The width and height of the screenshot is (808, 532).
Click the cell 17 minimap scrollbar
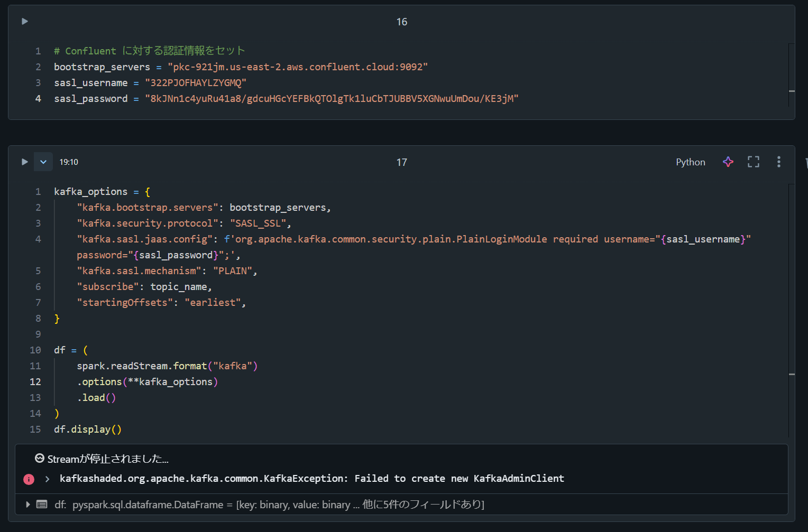(792, 311)
